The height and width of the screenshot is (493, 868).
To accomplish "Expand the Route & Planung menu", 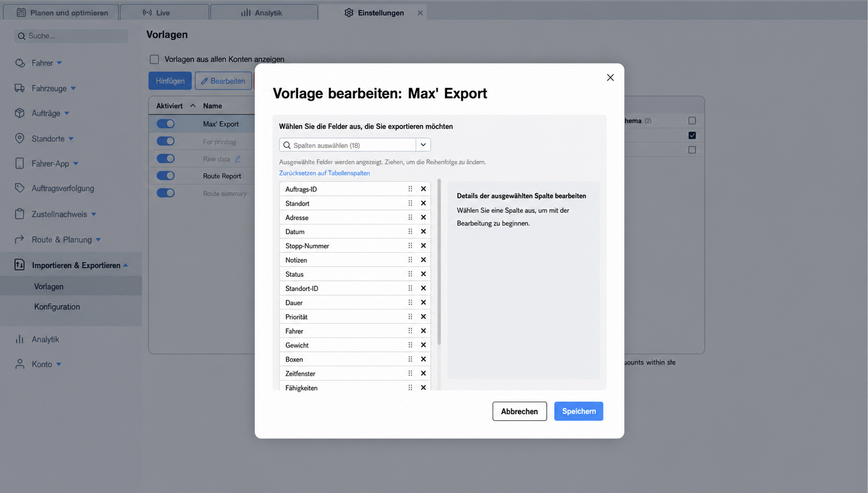I will click(x=98, y=240).
